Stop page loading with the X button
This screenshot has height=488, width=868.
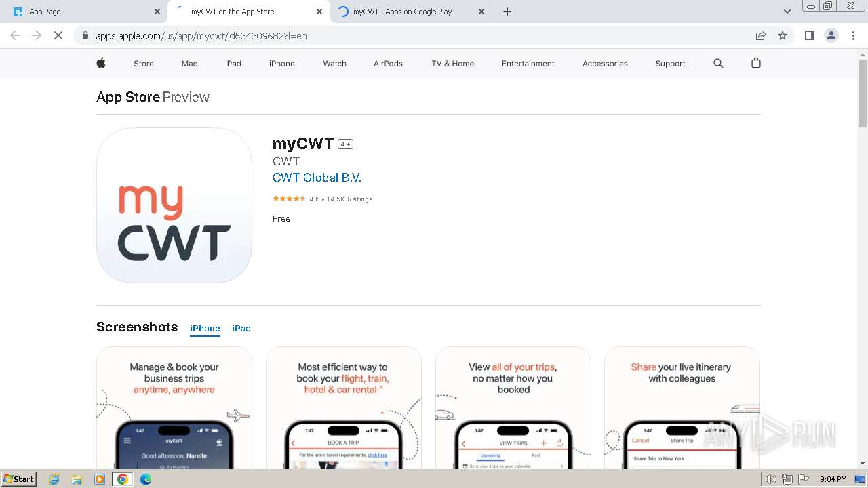coord(58,35)
